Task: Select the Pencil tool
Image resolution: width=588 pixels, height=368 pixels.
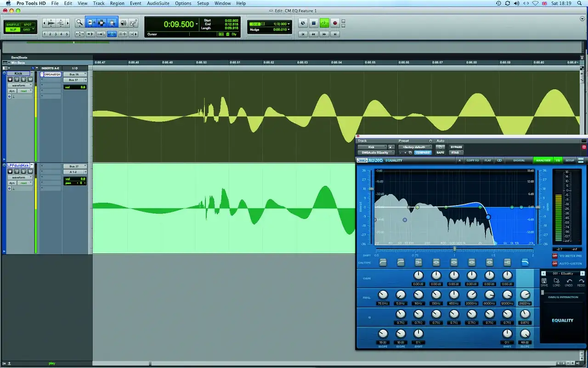Action: pyautogui.click(x=133, y=23)
